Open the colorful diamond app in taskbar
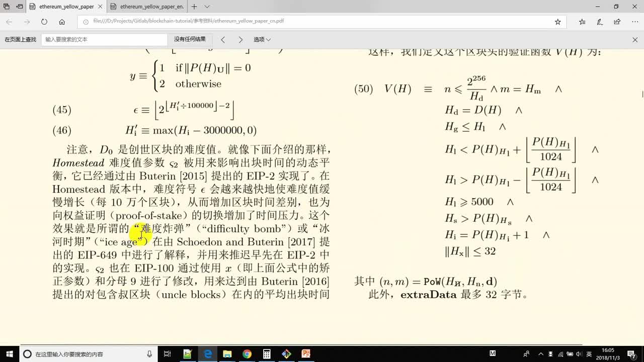The height and width of the screenshot is (362, 644). point(286,354)
